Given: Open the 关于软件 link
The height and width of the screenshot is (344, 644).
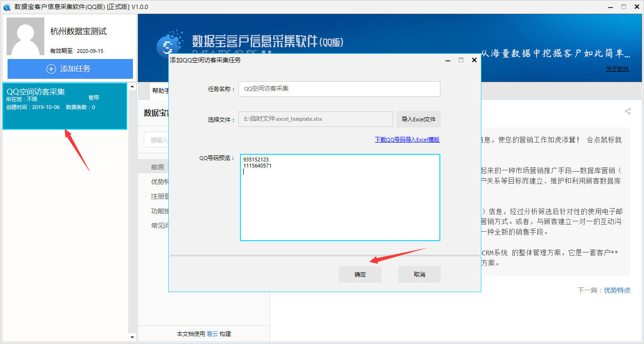Looking at the screenshot, I should (618, 69).
